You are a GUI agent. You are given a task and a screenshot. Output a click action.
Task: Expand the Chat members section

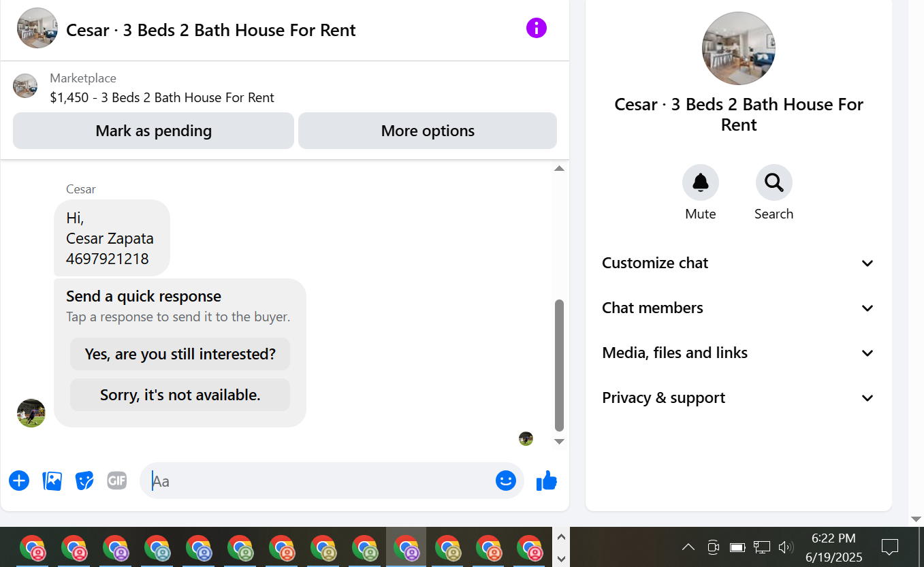pyautogui.click(x=739, y=308)
